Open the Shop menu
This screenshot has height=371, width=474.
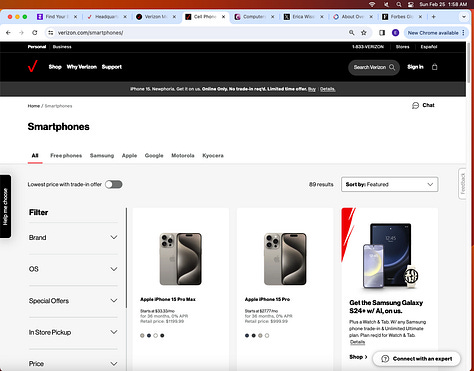(x=55, y=67)
